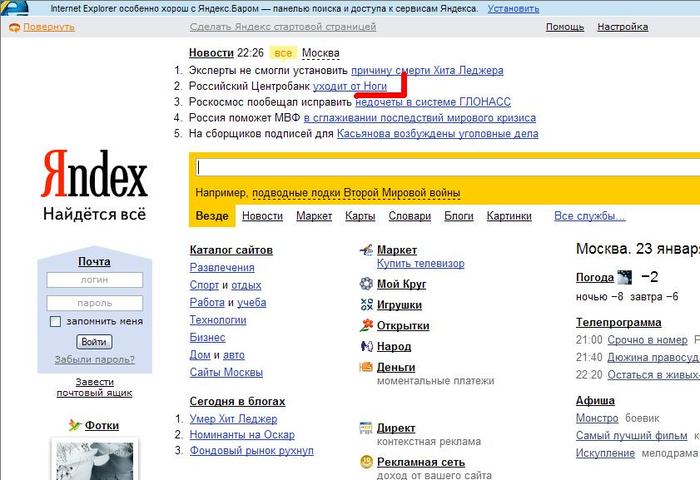Open the 'Купить телевизор' link
The image size is (700, 480).
(x=421, y=263)
